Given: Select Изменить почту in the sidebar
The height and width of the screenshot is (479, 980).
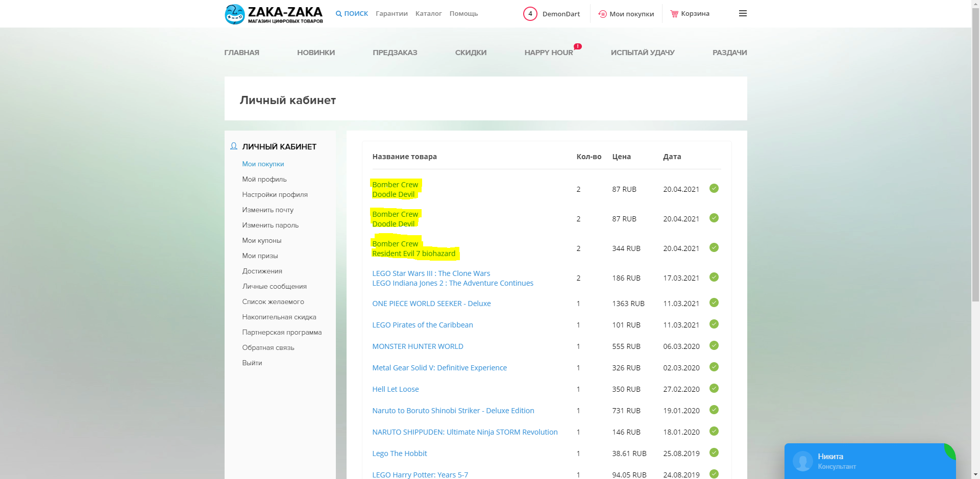Looking at the screenshot, I should [268, 210].
